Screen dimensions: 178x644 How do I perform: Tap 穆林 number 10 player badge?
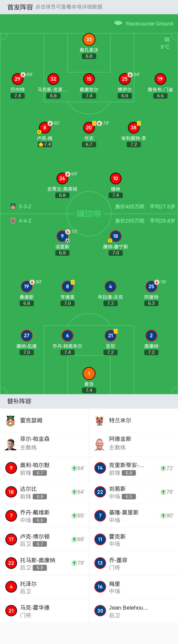(115, 179)
